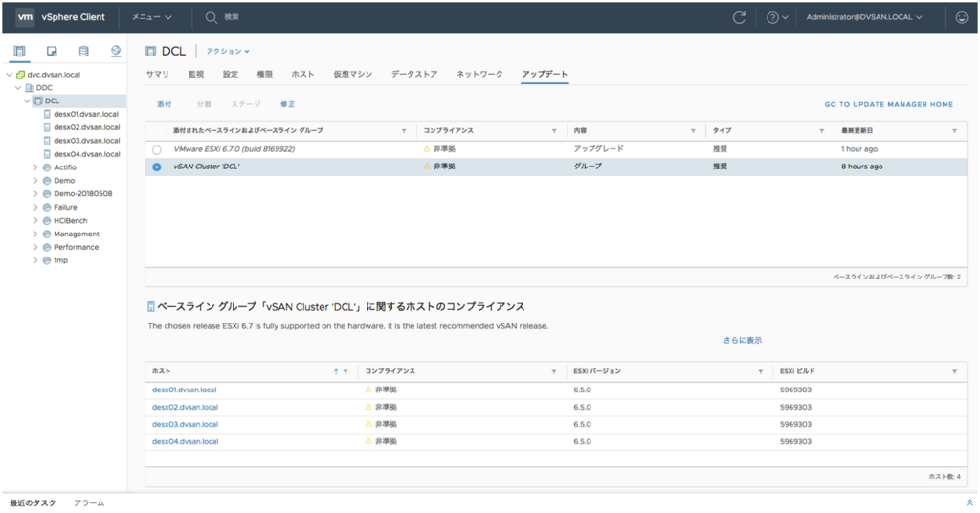Open the Networking inventory view icon

tap(116, 52)
